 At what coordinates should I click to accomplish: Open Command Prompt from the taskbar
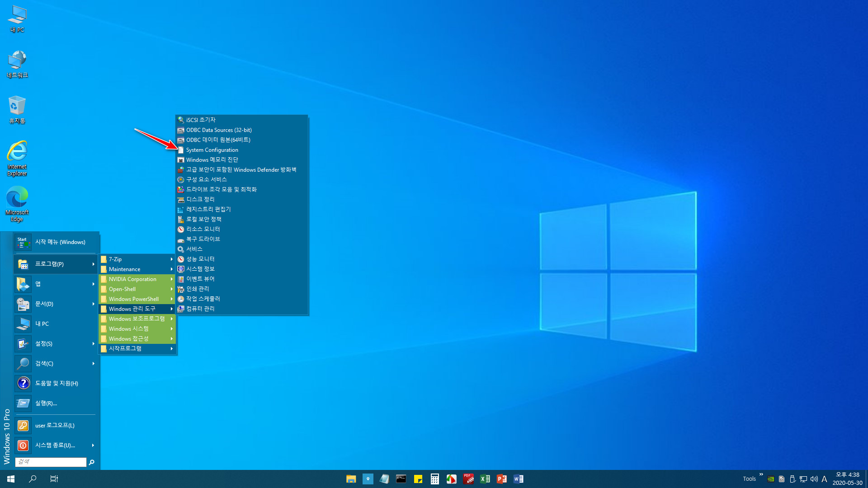click(x=401, y=479)
